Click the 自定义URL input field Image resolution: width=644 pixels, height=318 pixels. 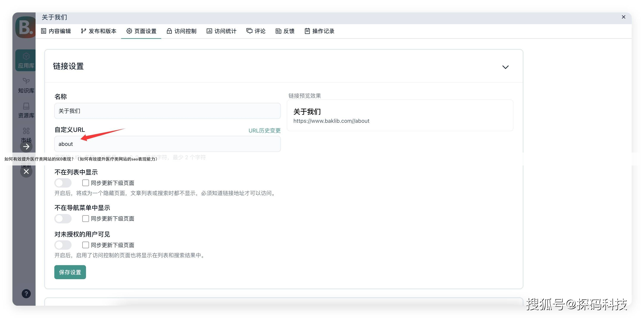pyautogui.click(x=167, y=144)
